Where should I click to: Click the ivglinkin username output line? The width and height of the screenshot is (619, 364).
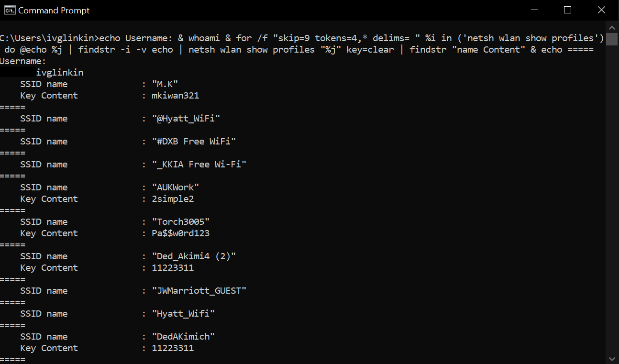(60, 73)
